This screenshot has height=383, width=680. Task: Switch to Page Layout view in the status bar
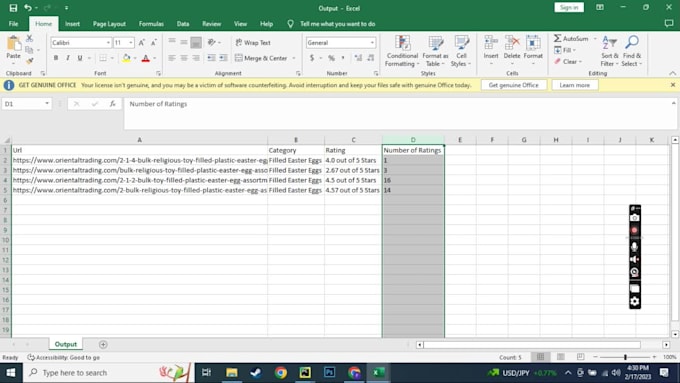(560, 357)
